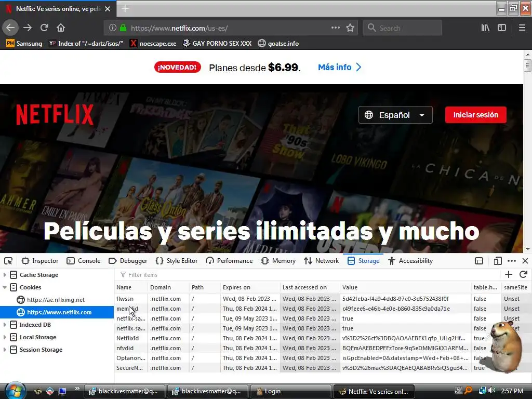
Task: Switch to the Console tab
Action: [x=84, y=261]
